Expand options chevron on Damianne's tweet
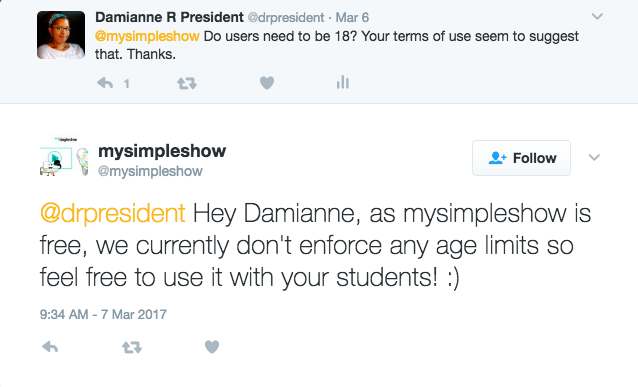The height and width of the screenshot is (387, 638). tap(597, 17)
